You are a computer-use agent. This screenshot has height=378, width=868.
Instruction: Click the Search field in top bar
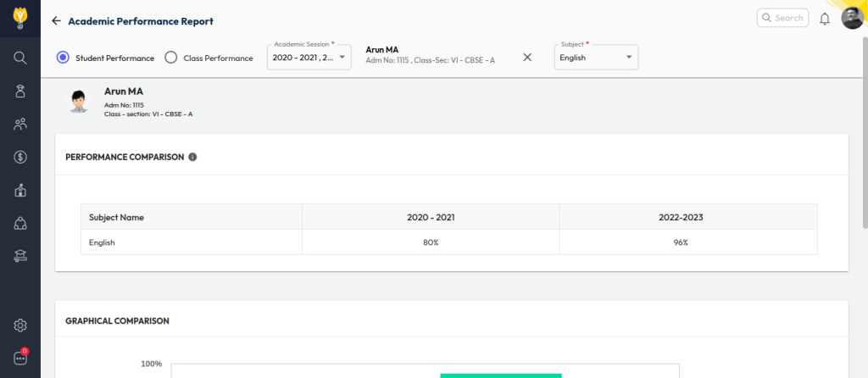tap(781, 18)
